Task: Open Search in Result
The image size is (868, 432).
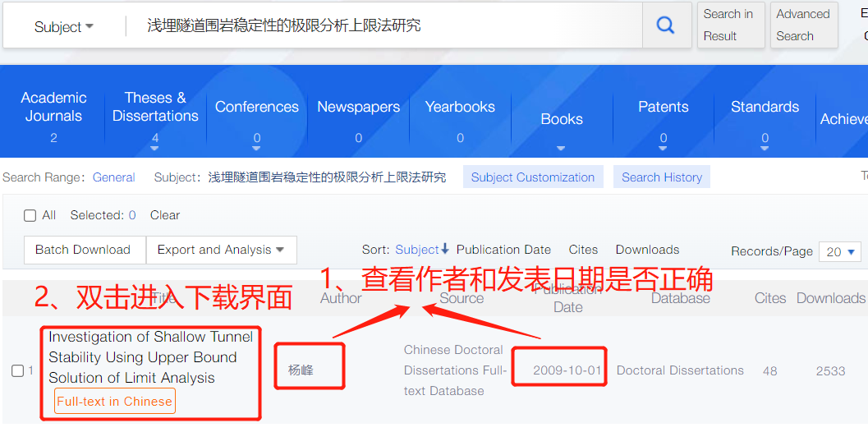Action: (731, 25)
